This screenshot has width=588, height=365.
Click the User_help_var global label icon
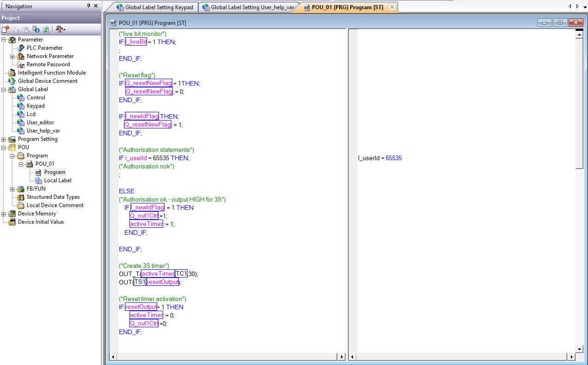pyautogui.click(x=21, y=131)
